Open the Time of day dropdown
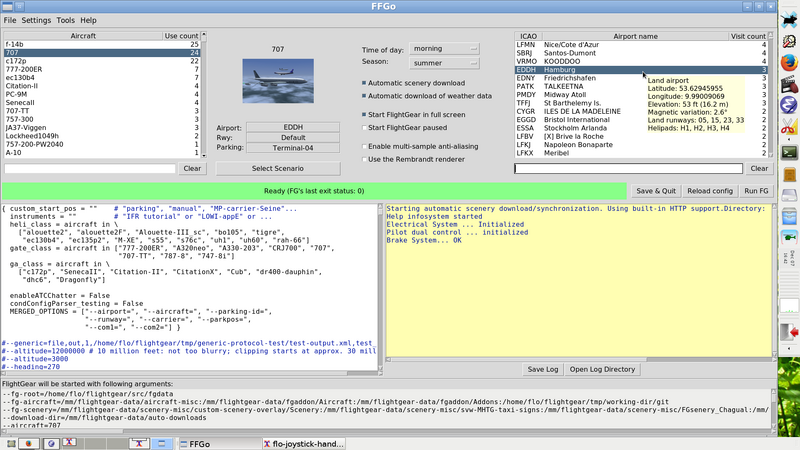Screen dimensions: 800x450 [x=444, y=48]
